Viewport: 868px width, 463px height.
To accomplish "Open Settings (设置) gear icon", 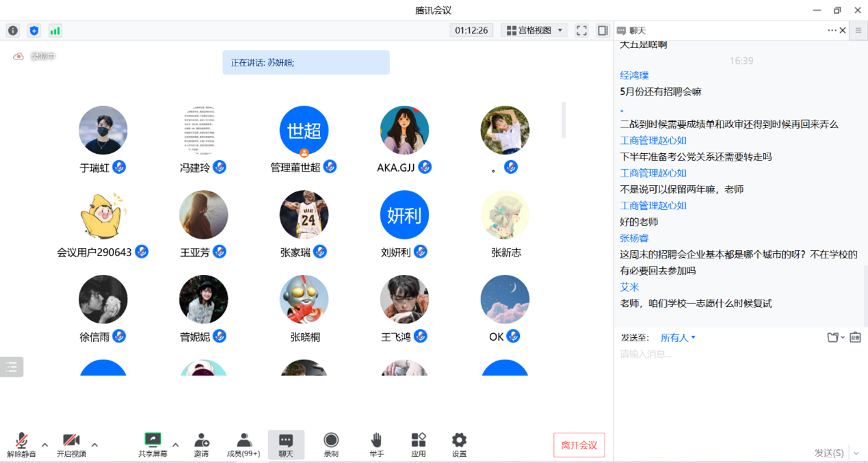I will (459, 444).
